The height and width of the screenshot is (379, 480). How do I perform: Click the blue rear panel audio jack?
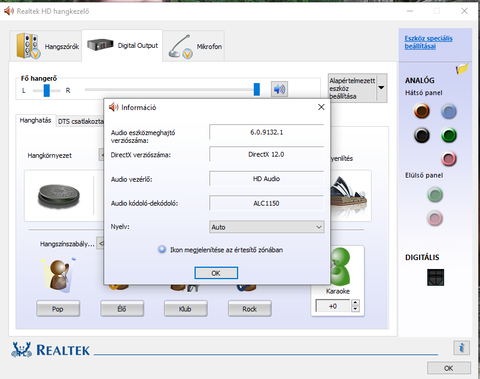tap(449, 111)
